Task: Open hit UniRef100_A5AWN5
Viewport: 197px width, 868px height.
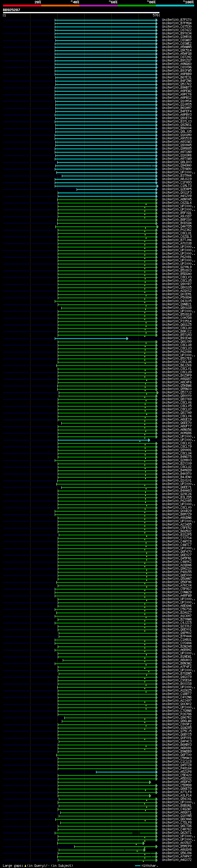Action: [177, 47]
